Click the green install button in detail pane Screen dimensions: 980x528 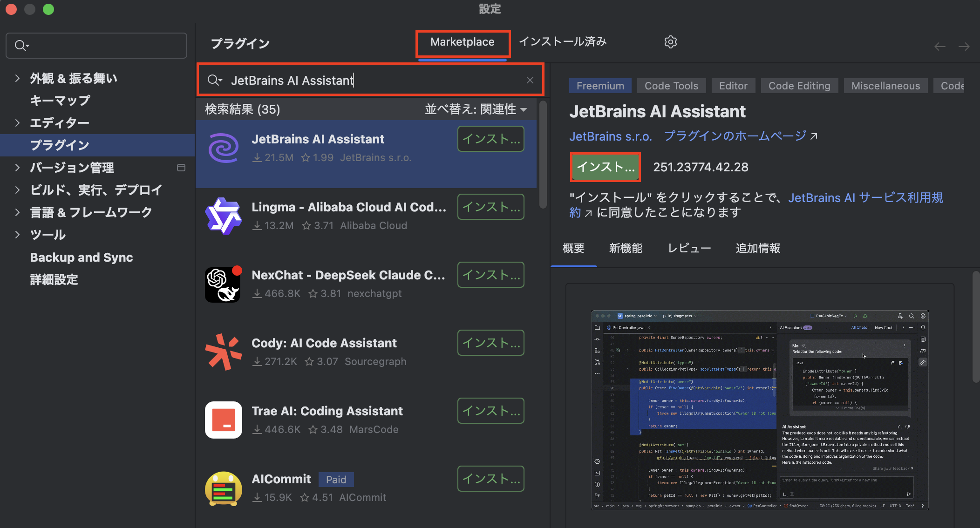(x=606, y=167)
